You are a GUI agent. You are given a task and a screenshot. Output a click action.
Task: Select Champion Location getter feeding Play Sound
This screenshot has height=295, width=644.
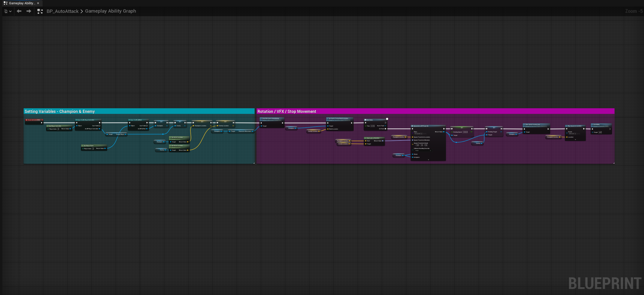click(x=554, y=137)
